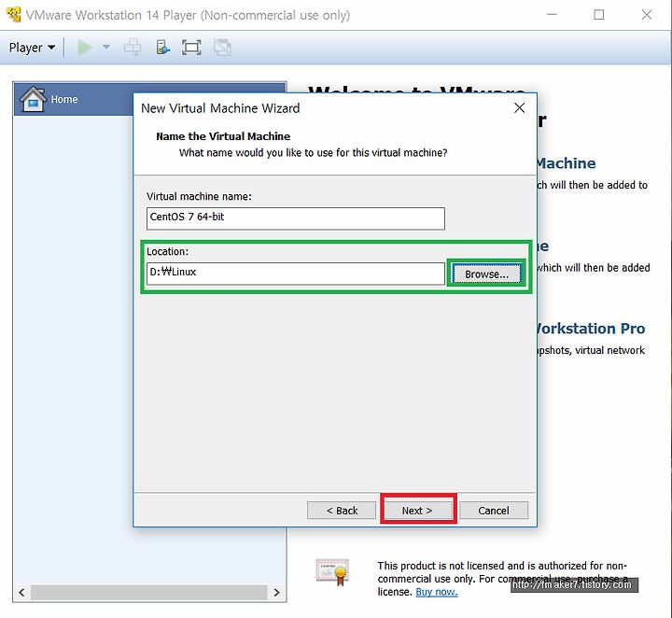Close the VMware Workstation Player window
672x618 pixels.
[647, 15]
